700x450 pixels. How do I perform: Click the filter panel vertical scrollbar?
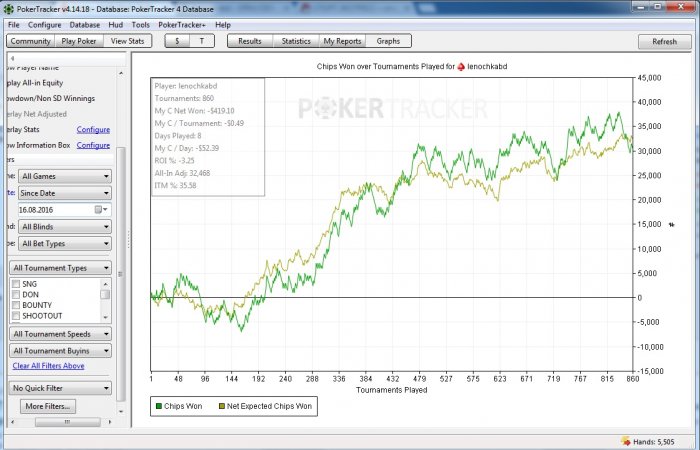(x=121, y=274)
